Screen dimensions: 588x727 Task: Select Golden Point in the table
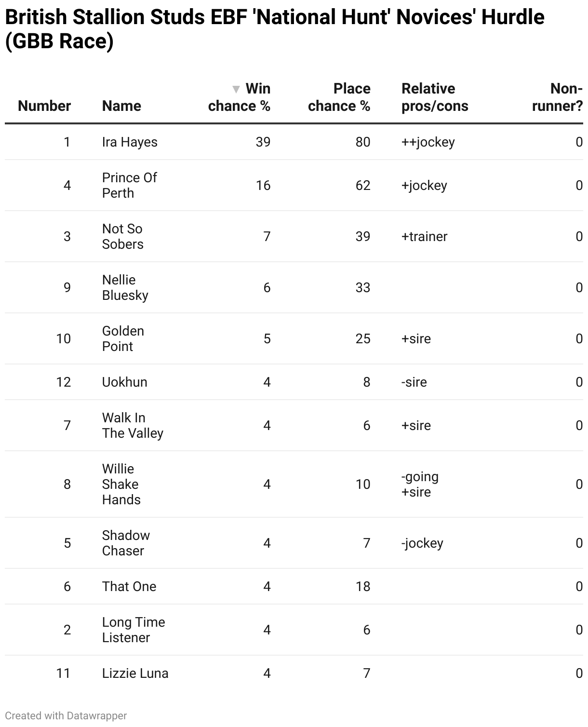pos(123,339)
